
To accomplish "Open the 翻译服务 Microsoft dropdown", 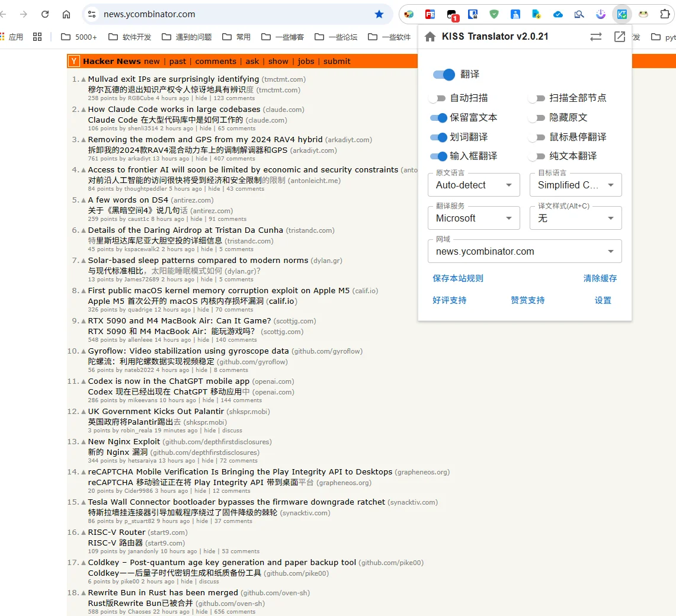I will point(474,218).
